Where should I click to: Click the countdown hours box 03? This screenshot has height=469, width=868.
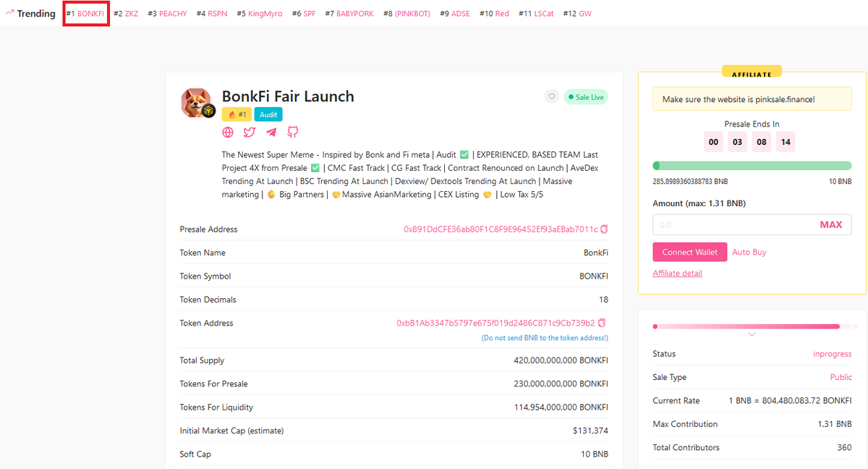point(737,142)
